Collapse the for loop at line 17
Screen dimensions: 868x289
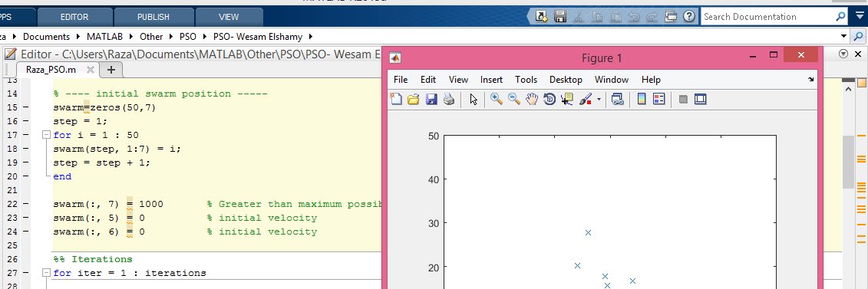(47, 135)
